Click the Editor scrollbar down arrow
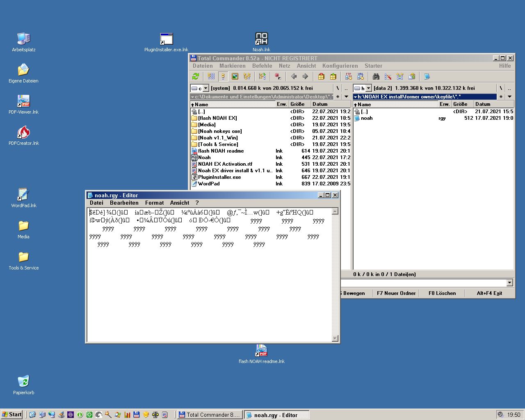525x420 pixels. click(335, 338)
